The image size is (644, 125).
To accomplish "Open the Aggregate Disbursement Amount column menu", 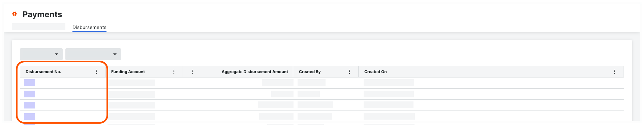I will click(x=193, y=72).
